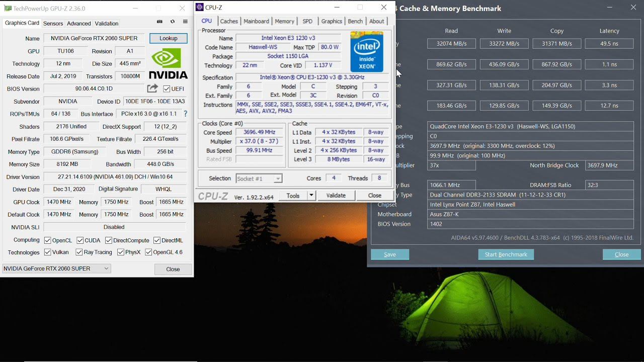Click the Tools button in CPU-Z
This screenshot has height=362, width=644.
click(293, 196)
